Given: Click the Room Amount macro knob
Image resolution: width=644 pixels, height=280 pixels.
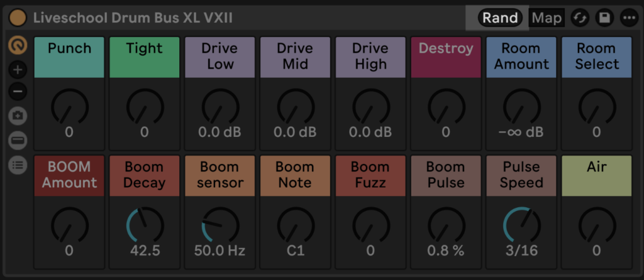Looking at the screenshot, I should click(521, 107).
